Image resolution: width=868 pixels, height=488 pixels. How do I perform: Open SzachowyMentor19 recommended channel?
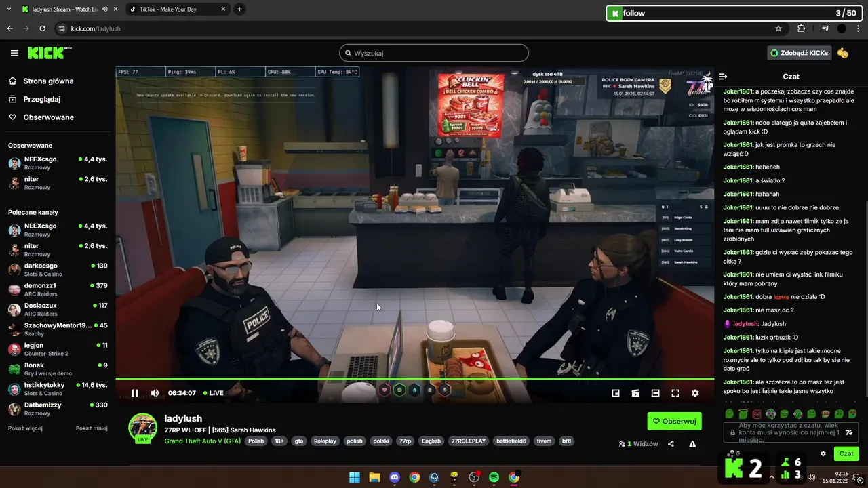(58, 329)
